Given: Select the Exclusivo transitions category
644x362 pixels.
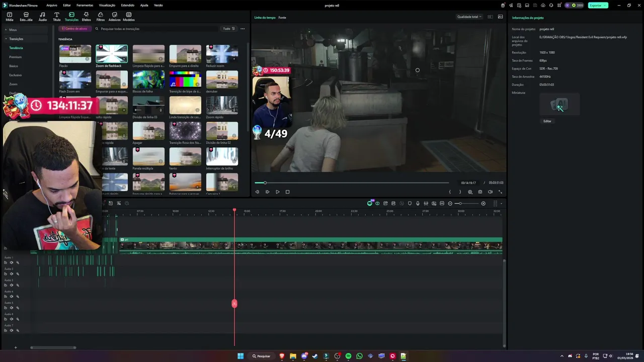Looking at the screenshot, I should point(15,75).
